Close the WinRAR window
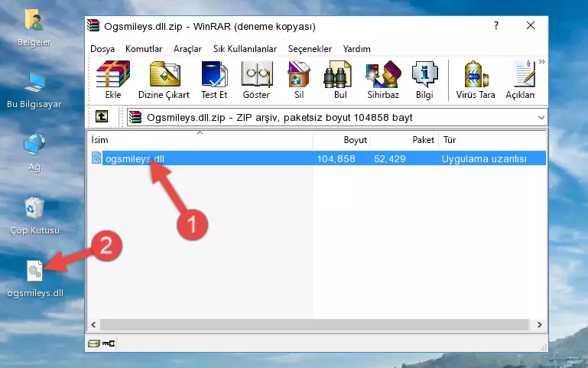Viewport: 588px width, 368px height. click(x=530, y=25)
